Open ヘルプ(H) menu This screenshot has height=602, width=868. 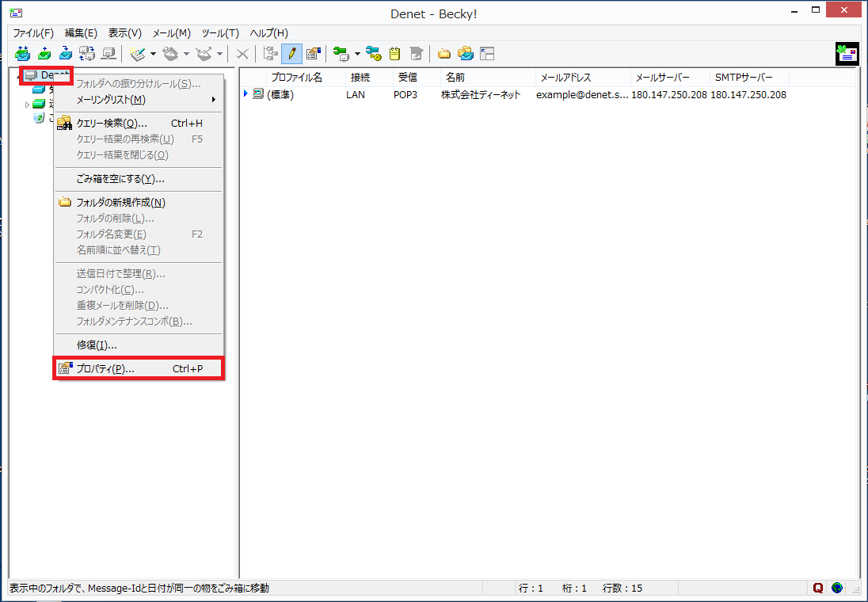pyautogui.click(x=269, y=33)
